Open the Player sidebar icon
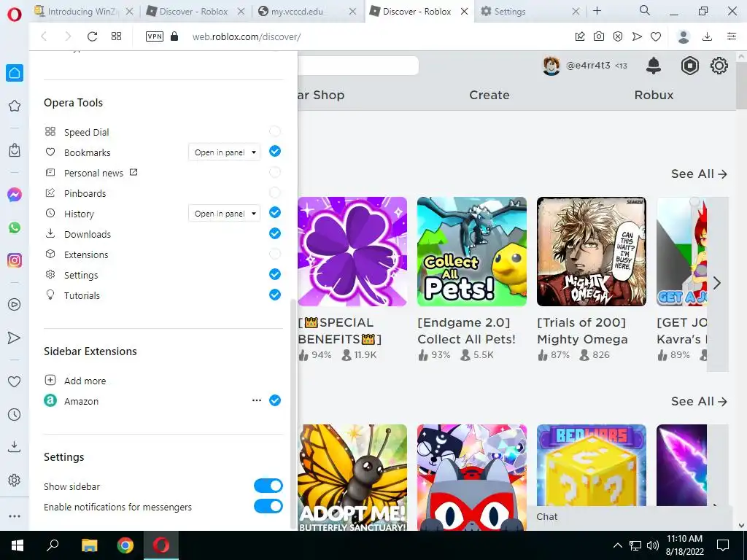The image size is (747, 560). pos(15,304)
